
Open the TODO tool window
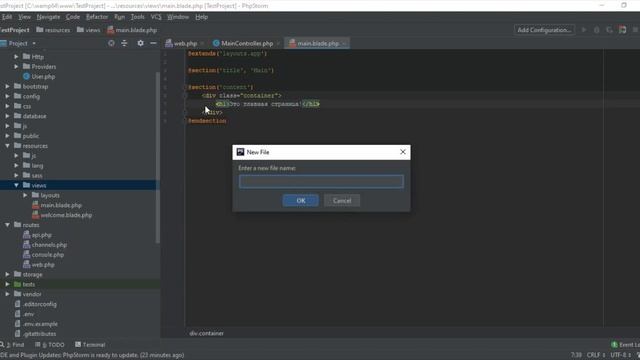[50, 344]
